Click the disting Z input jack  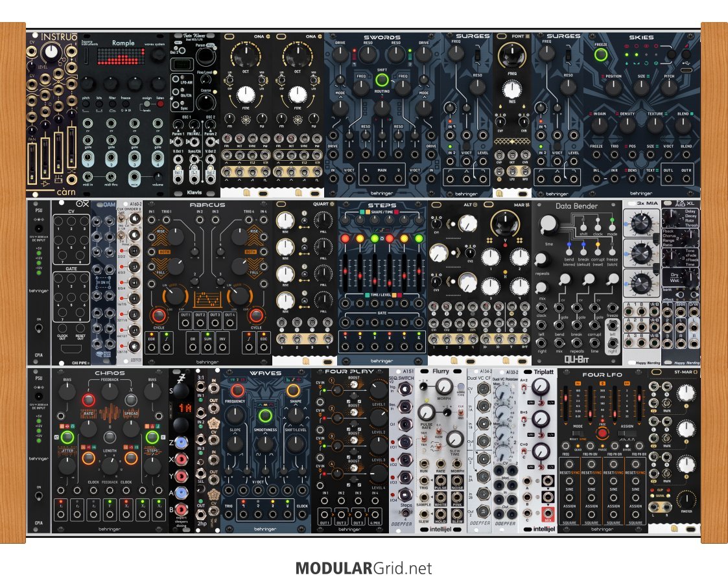pyautogui.click(x=181, y=443)
